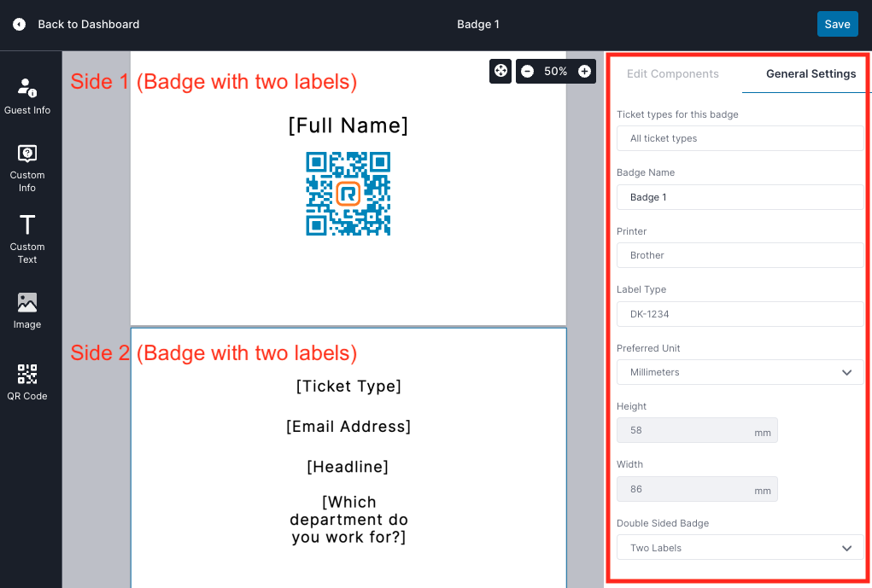Add Image component
This screenshot has height=588, width=872.
pos(27,311)
